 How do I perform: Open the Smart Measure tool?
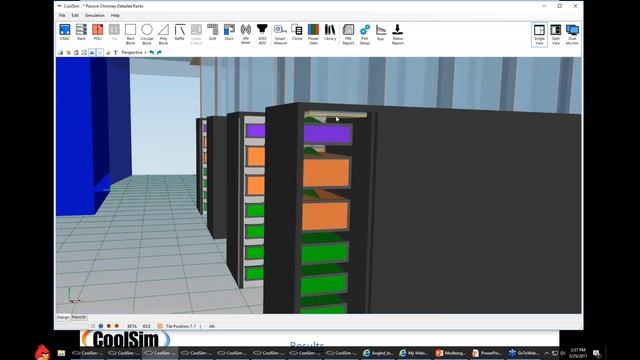280,34
